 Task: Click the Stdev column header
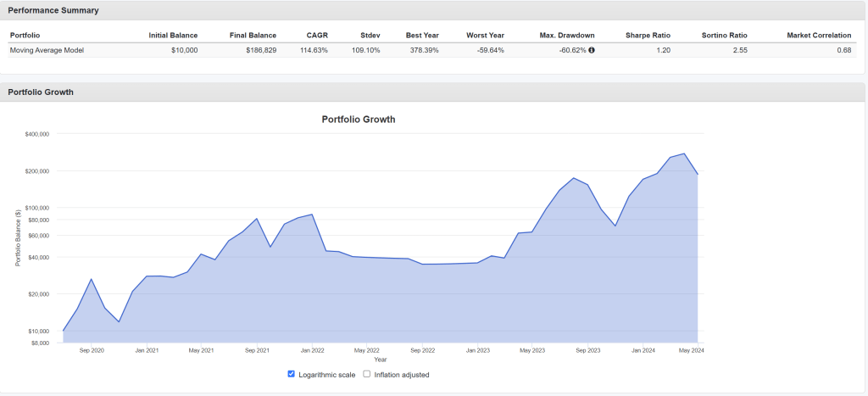[370, 36]
